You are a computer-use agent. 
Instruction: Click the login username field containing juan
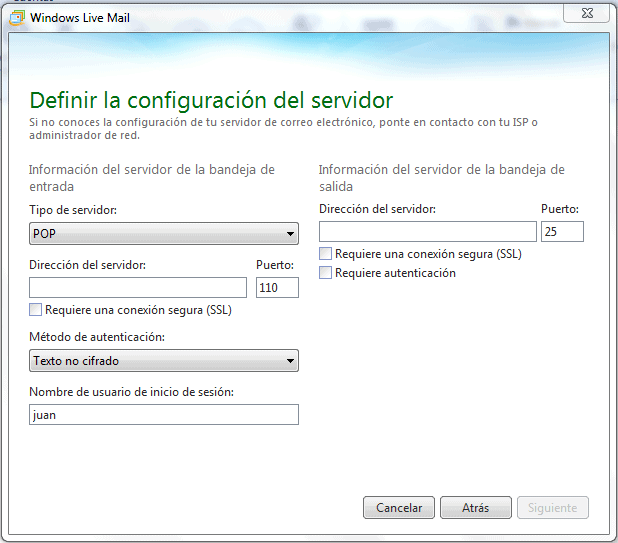pyautogui.click(x=164, y=415)
